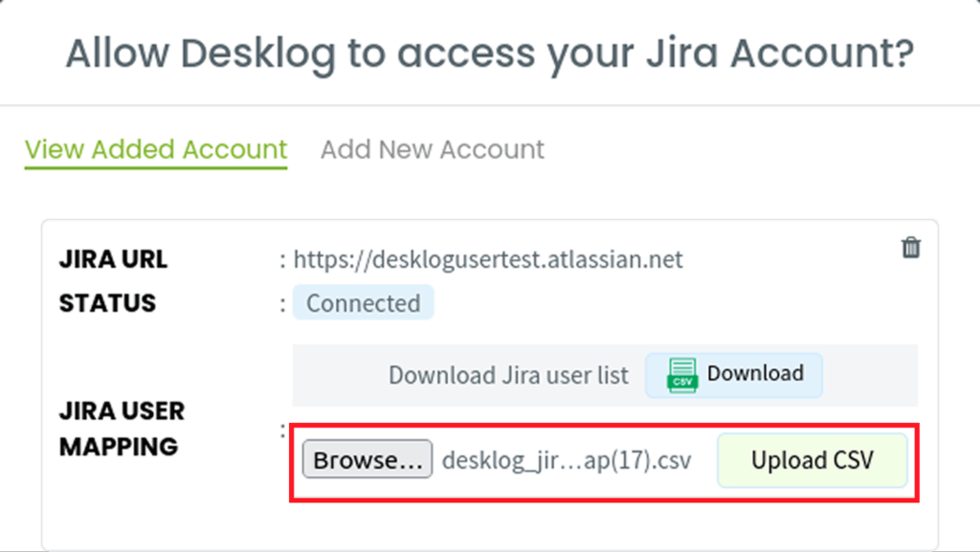Click the green underline beneath View Added Account
980x552 pixels.
tap(156, 166)
